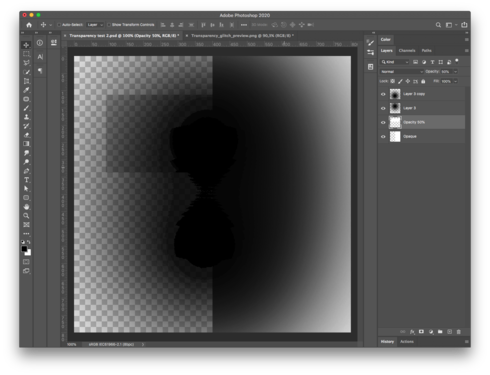The image size is (490, 375).
Task: Open the Fill percentage arrow
Action: coord(455,81)
